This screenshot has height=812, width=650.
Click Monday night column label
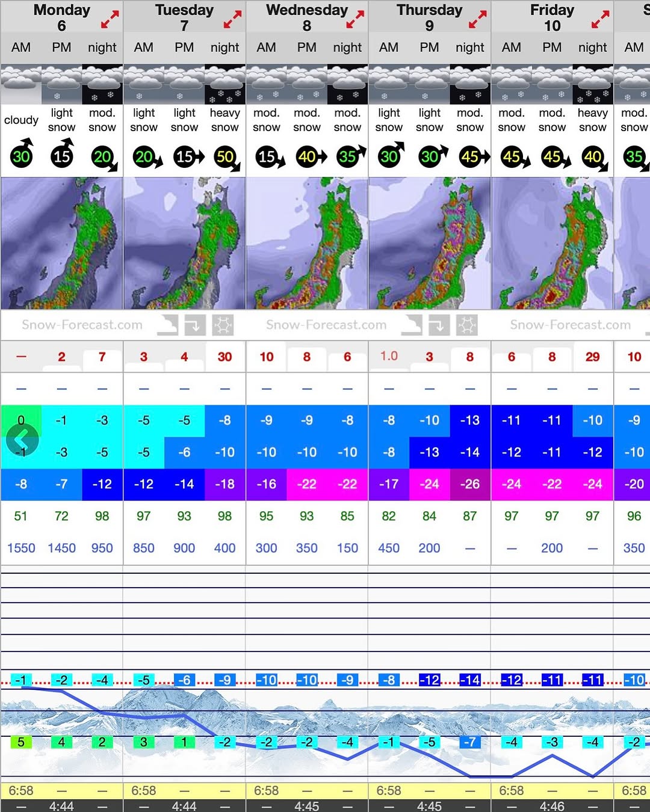click(102, 48)
